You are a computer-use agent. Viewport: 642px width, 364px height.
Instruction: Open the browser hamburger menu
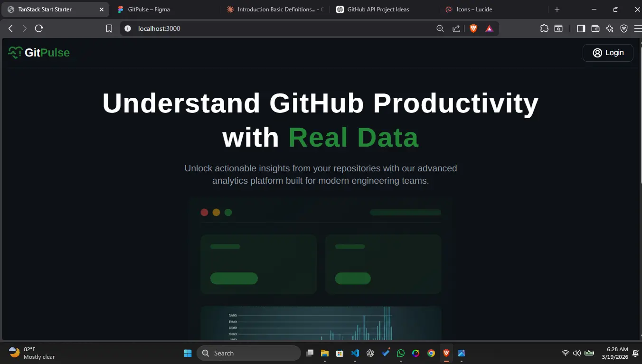[638, 28]
